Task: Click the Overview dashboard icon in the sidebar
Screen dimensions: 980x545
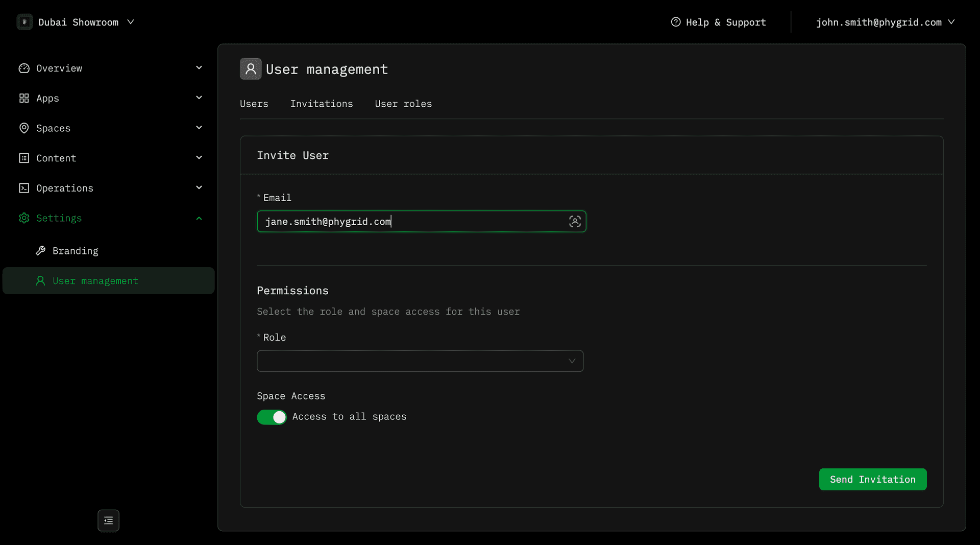Action: (x=24, y=68)
